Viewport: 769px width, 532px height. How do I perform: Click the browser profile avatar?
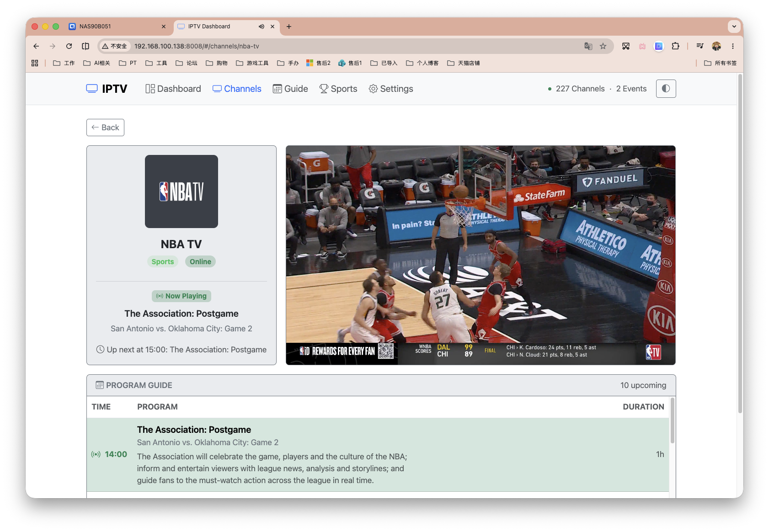(x=716, y=46)
